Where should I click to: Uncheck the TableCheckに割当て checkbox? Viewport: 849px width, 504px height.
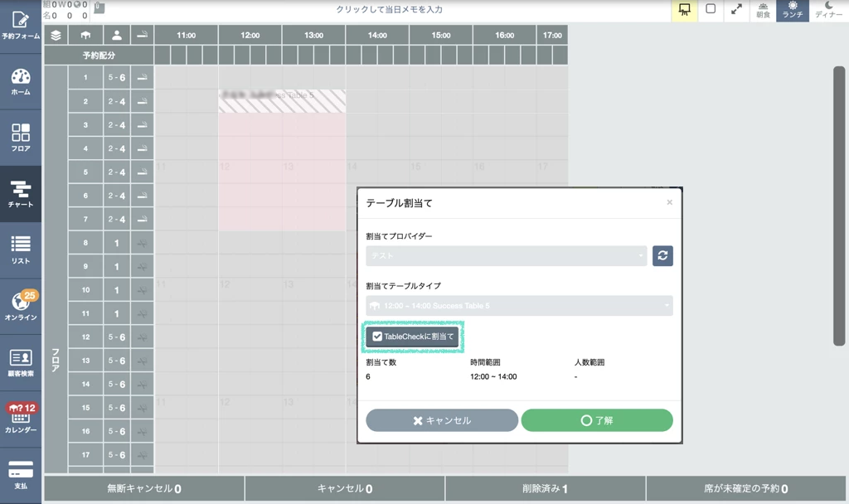tap(377, 337)
